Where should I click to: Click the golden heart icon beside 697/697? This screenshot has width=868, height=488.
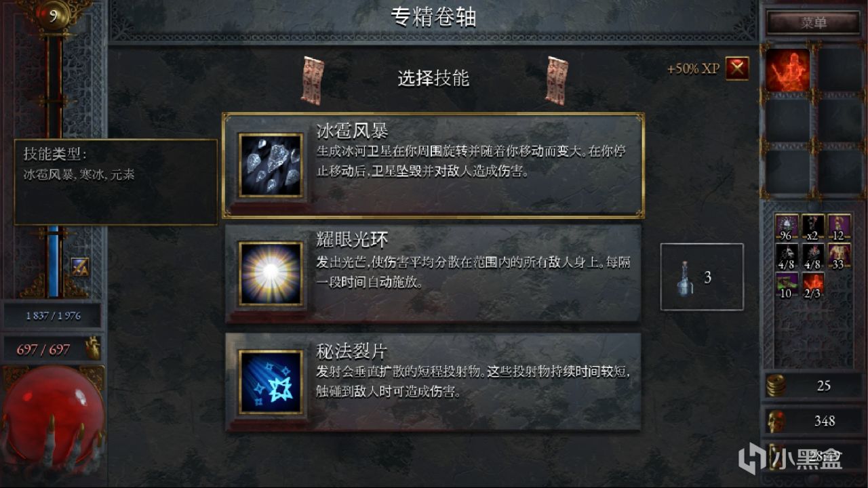pyautogui.click(x=92, y=349)
